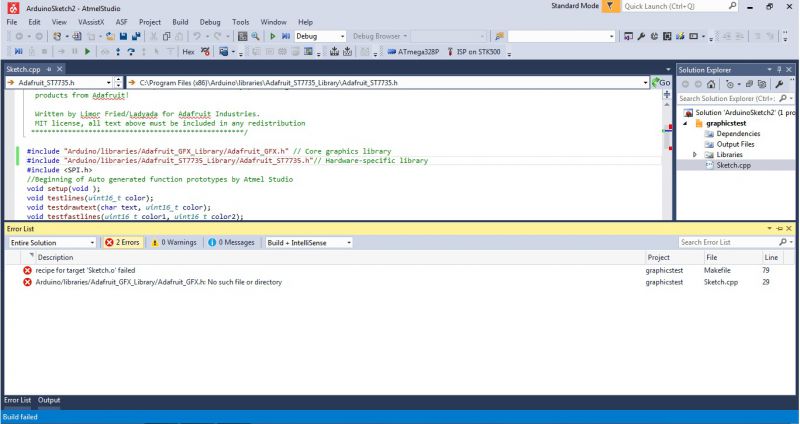Image resolution: width=800 pixels, height=424 pixels.
Task: Open the Window menu
Action: 273,22
